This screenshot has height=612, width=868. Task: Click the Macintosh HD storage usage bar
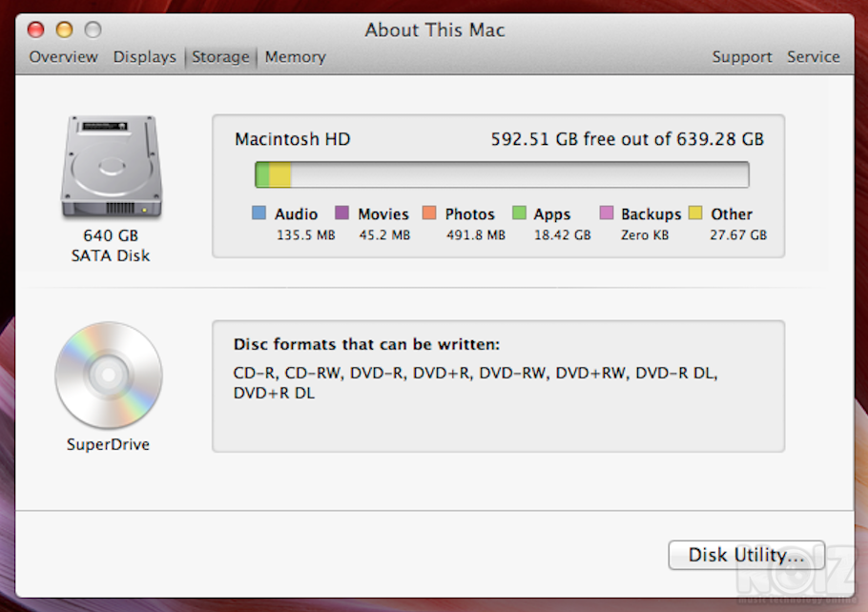click(x=502, y=174)
